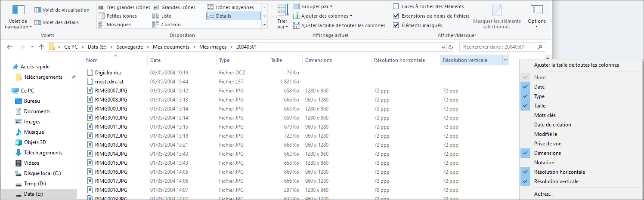The image size is (644, 200).
Task: Click the Volet de navigation icon
Action: [x=18, y=10]
